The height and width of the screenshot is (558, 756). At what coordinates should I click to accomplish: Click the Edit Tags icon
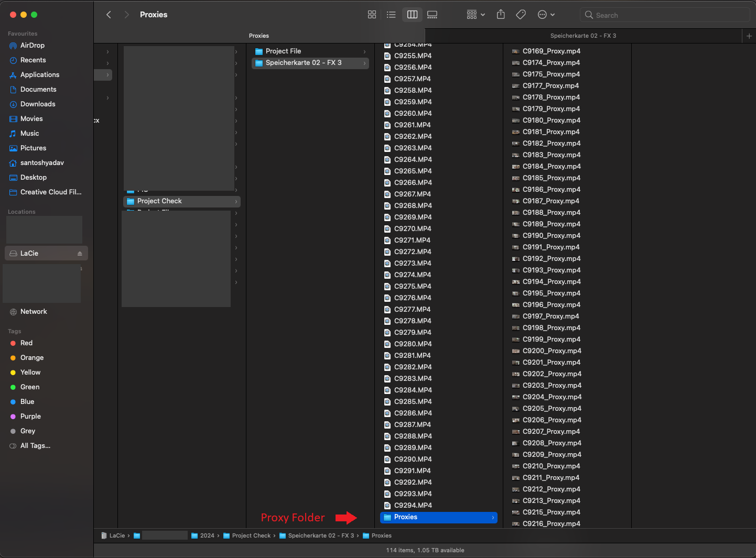[521, 15]
